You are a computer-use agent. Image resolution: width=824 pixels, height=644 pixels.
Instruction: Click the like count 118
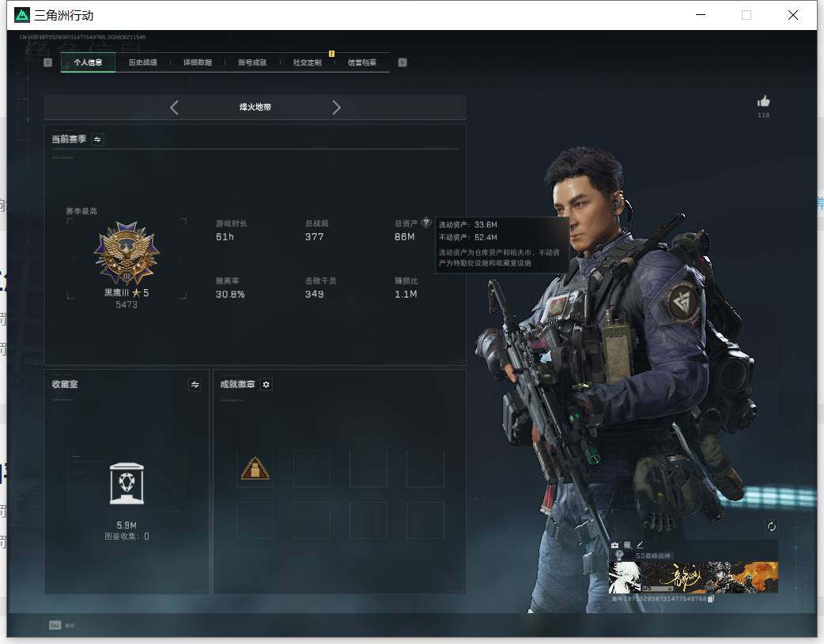click(x=764, y=115)
